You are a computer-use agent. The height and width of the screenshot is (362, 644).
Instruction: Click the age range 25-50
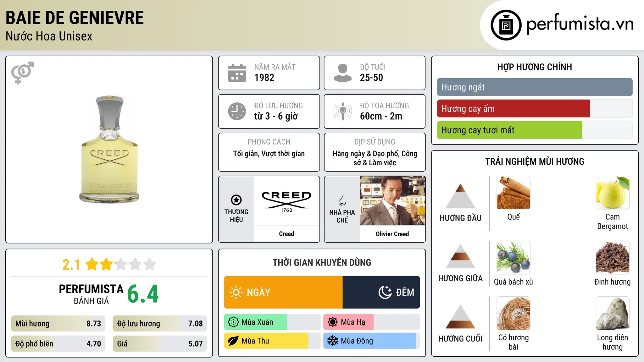(371, 78)
